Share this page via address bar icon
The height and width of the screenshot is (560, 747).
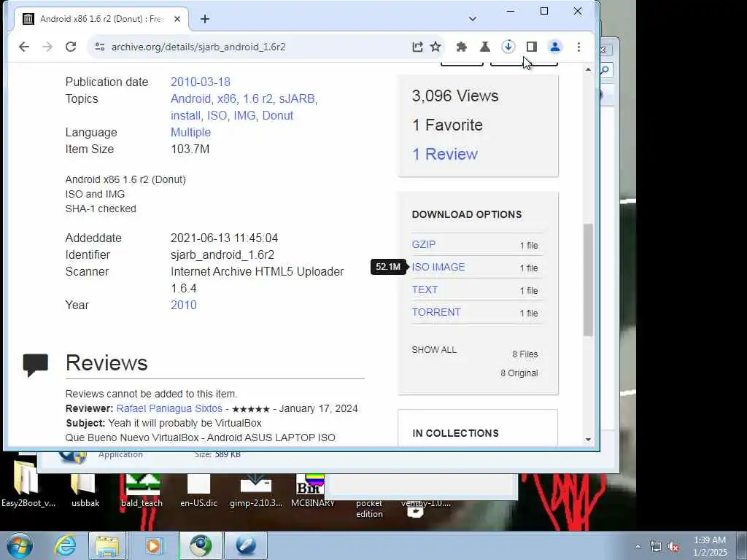click(x=417, y=47)
